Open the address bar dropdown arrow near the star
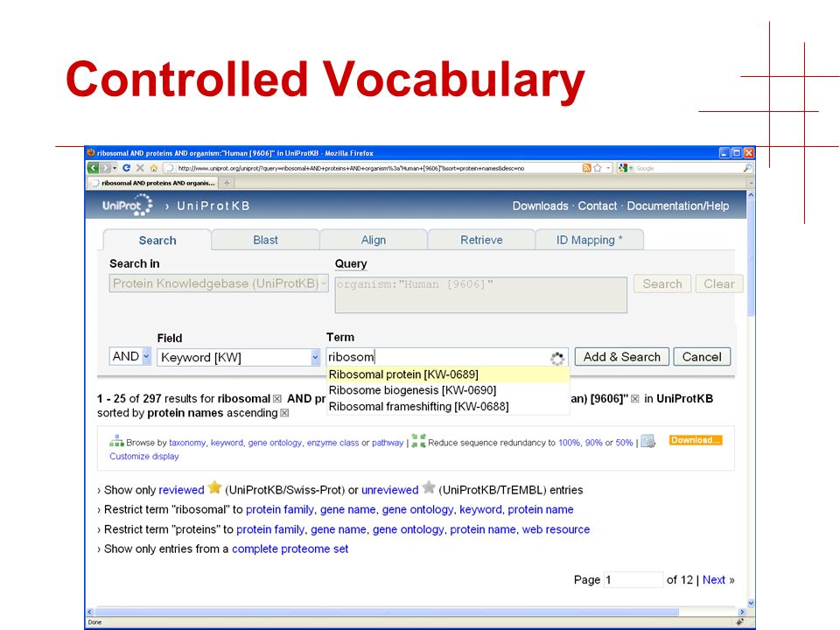 [x=608, y=168]
